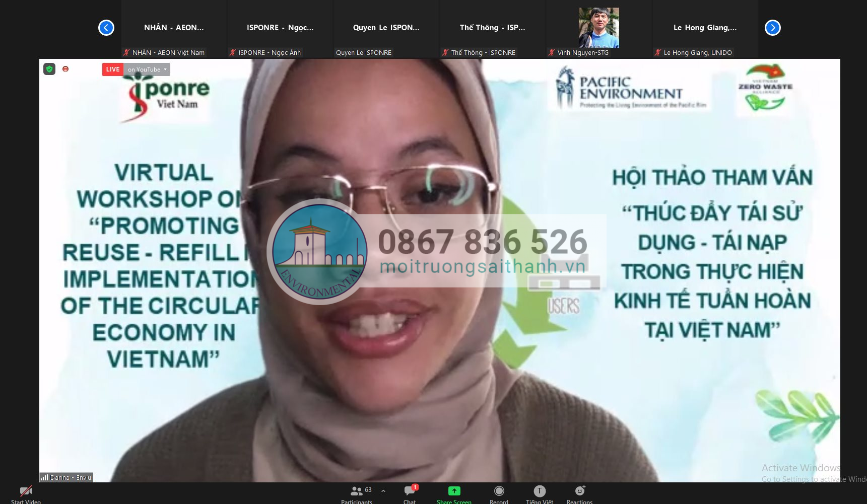Image resolution: width=867 pixels, height=504 pixels.
Task: Click the green Share Screen button
Action: coord(454,491)
